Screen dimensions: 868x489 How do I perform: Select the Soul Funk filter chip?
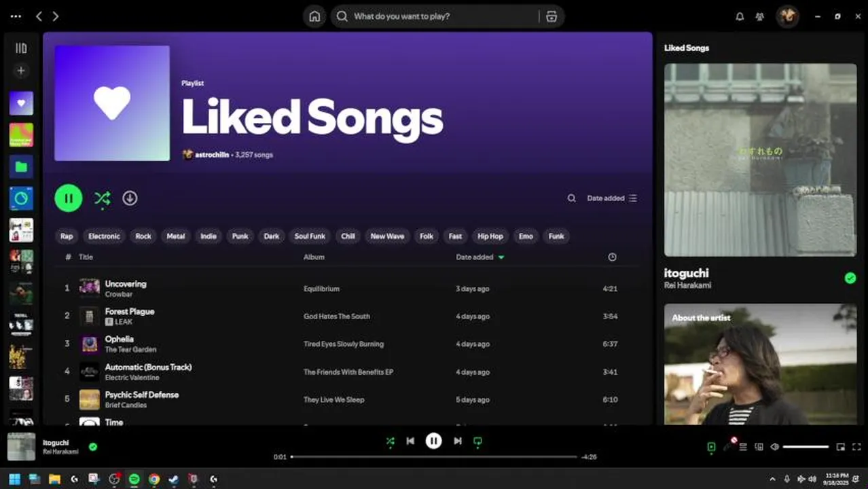coord(310,236)
